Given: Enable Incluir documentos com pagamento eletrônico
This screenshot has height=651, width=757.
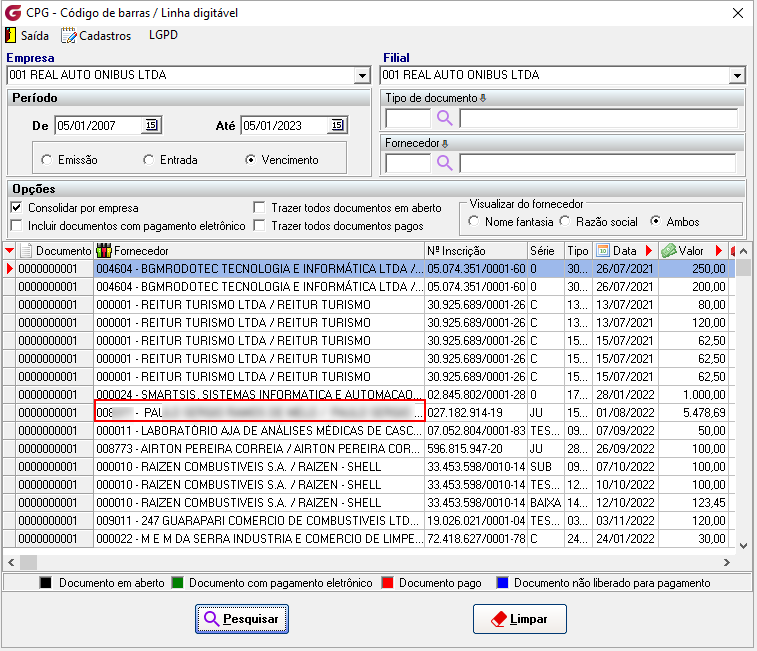Looking at the screenshot, I should click(x=16, y=226).
